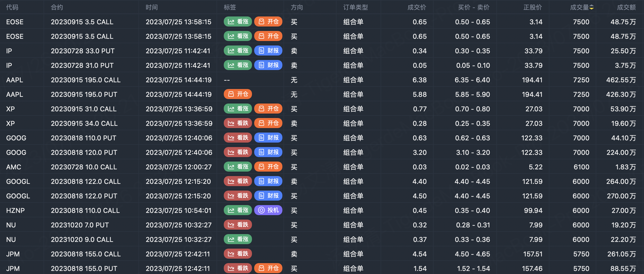Screen dimensions: 644x274
Task: Click the 224.00万 turnover value
Action: [621, 153]
